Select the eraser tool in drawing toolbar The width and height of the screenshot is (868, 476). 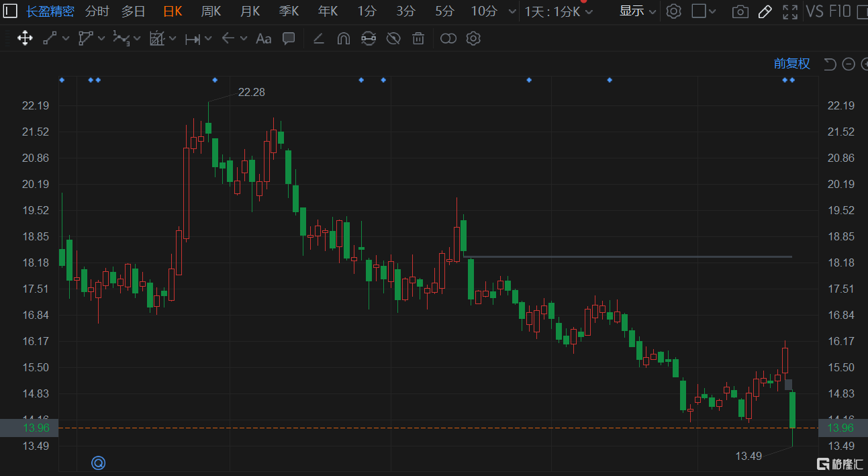(319, 38)
